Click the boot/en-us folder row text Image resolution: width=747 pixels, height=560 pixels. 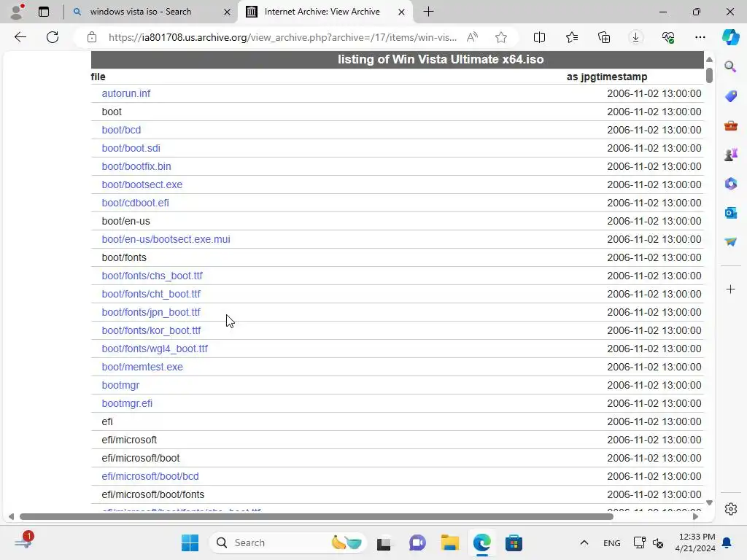[x=125, y=221]
